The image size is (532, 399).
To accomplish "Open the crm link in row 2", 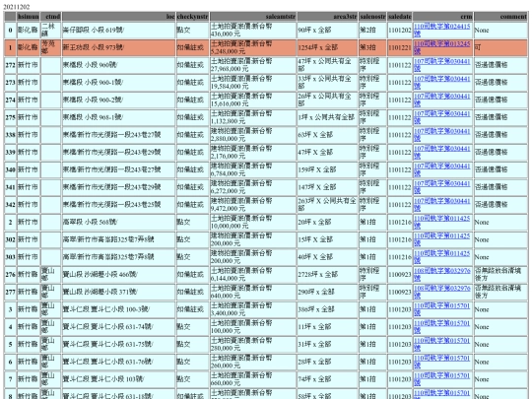I will (x=442, y=222).
